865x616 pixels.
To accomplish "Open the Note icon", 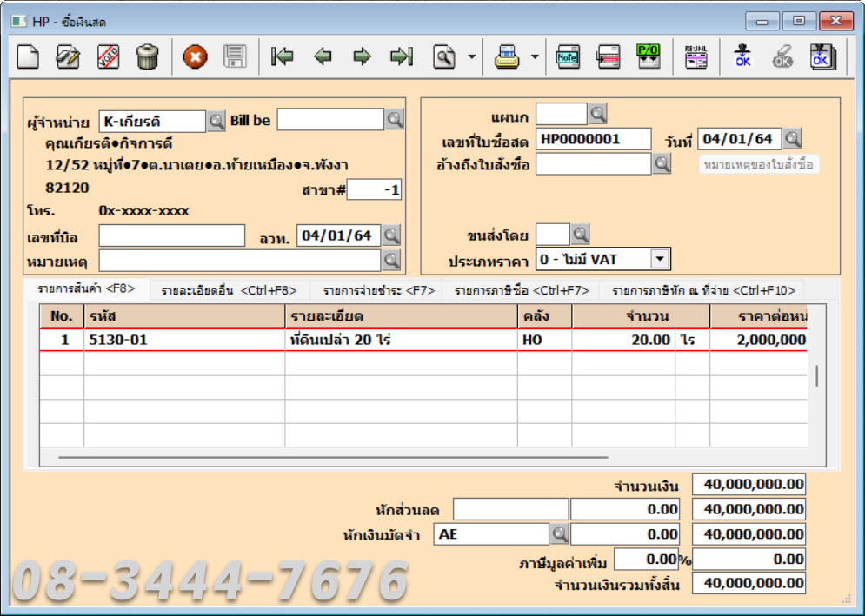I will pyautogui.click(x=568, y=56).
